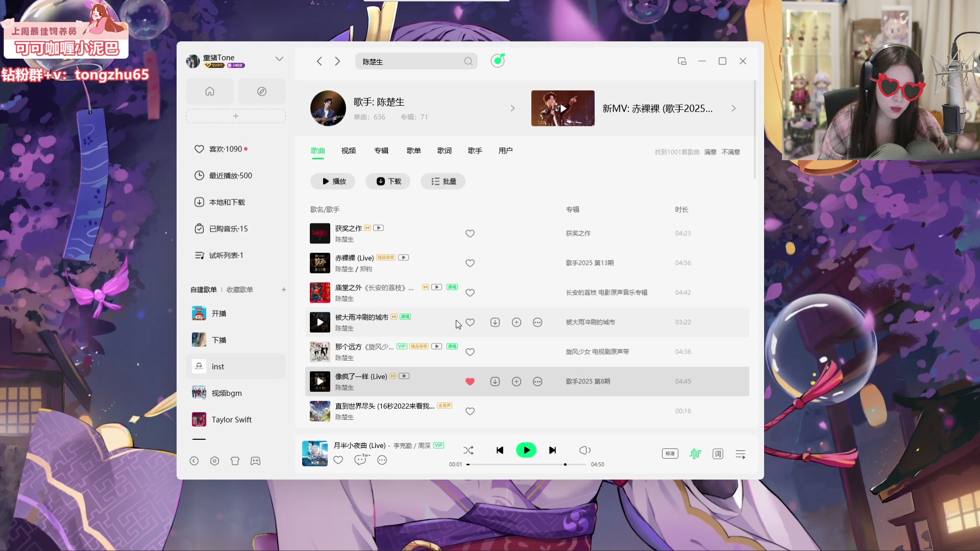Switch to the 视频 tab
The height and width of the screenshot is (551, 980).
pyautogui.click(x=349, y=151)
